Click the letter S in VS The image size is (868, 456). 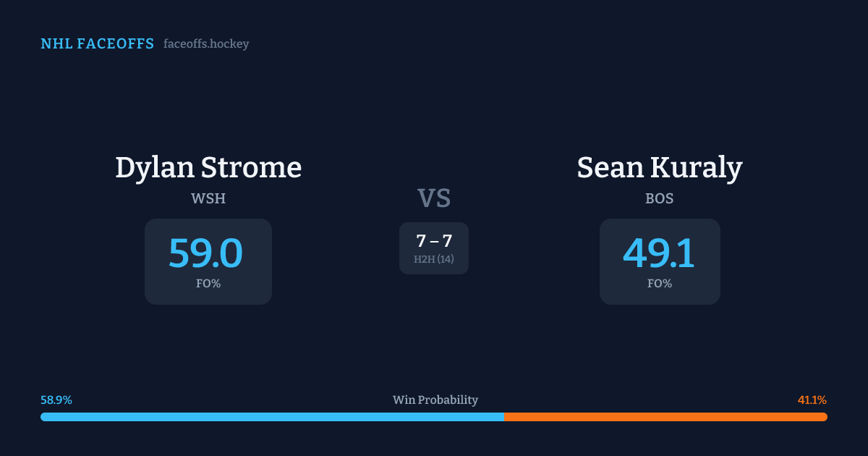click(443, 198)
